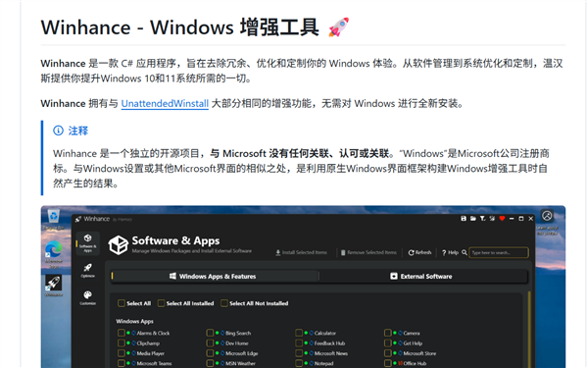Tick the Get Help checkbox
Viewport: 588px width, 368px height.
click(388, 342)
